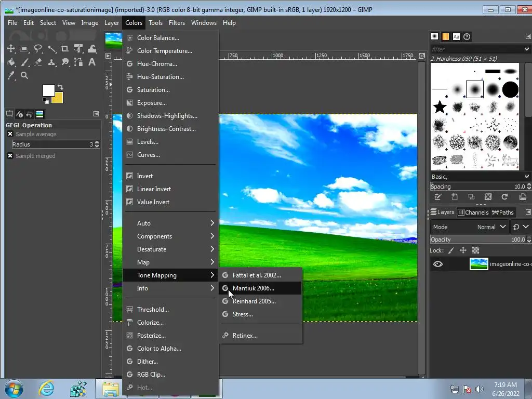Open the Device Status tab icon
The height and width of the screenshot is (399, 532).
click(x=19, y=114)
